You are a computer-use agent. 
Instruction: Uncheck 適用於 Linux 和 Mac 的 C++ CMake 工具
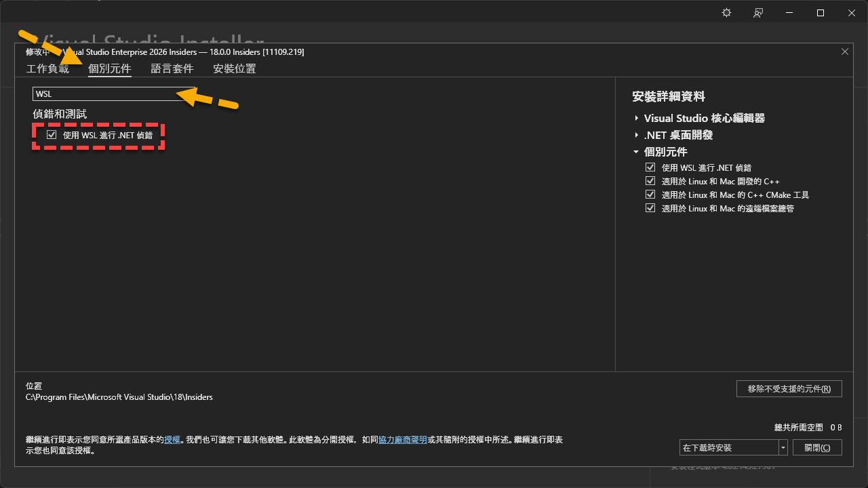pyautogui.click(x=650, y=195)
